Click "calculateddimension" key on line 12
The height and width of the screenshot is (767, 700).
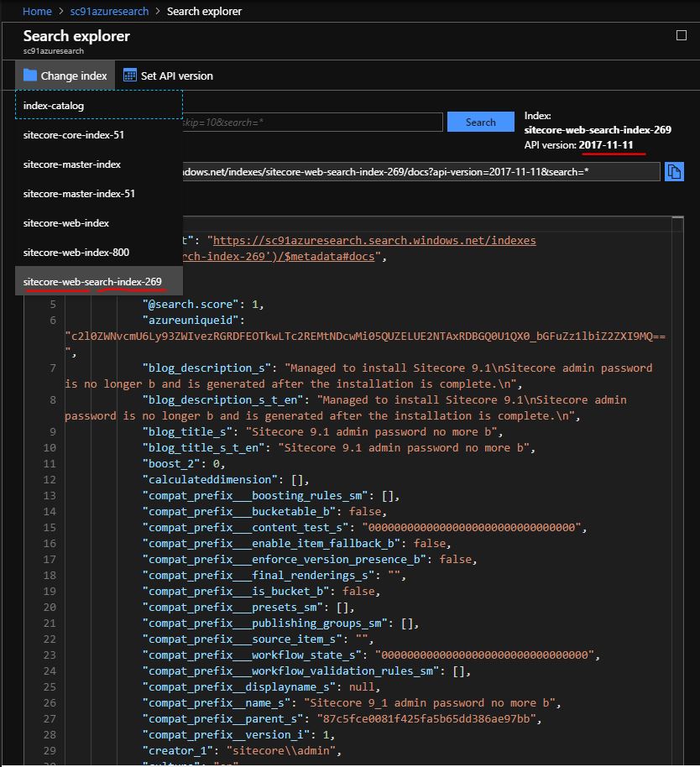(210, 479)
